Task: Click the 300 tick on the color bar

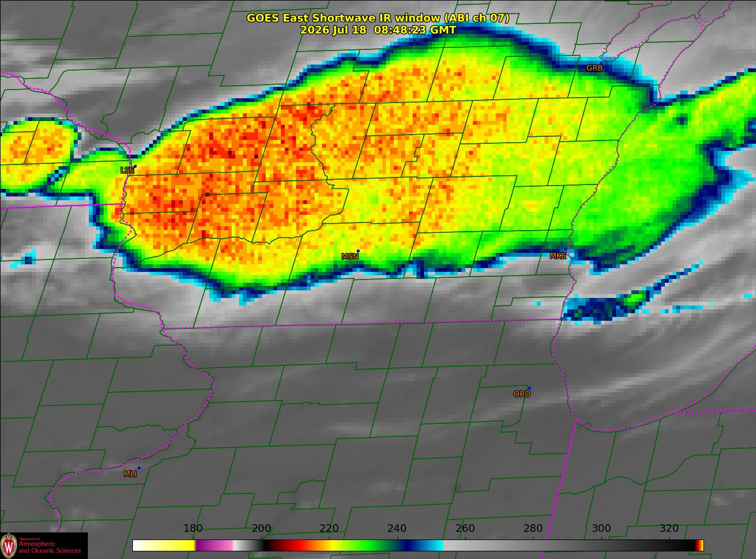Action: pyautogui.click(x=601, y=528)
